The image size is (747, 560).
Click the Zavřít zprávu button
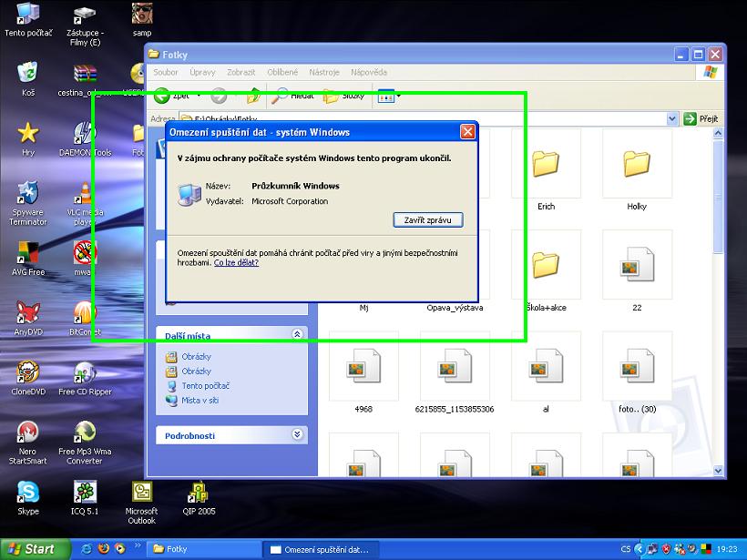click(x=428, y=220)
